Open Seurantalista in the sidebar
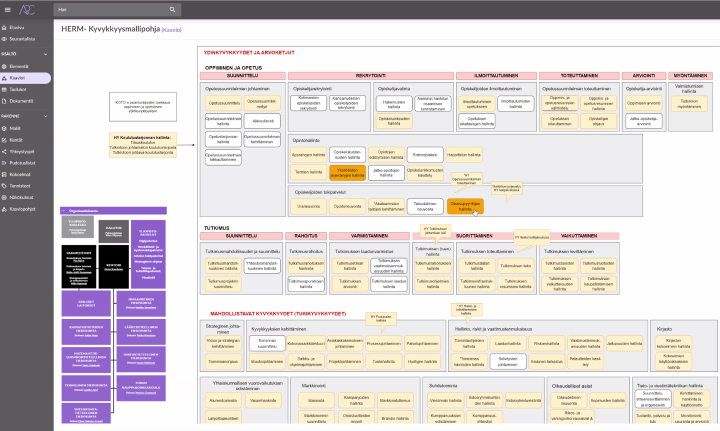 [x=22, y=38]
